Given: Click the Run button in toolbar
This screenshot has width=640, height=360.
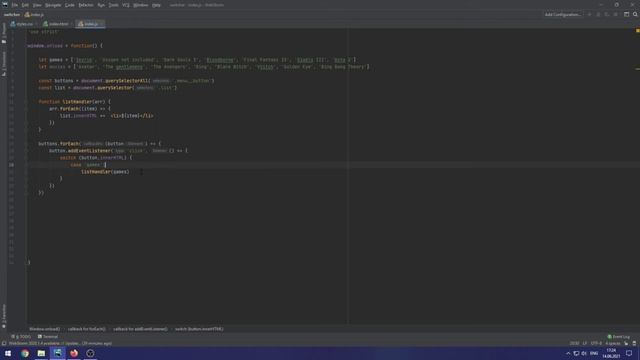Looking at the screenshot, I should click(589, 15).
